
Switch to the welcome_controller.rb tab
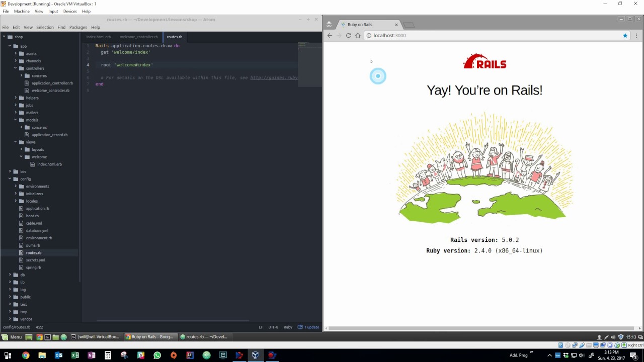(138, 37)
